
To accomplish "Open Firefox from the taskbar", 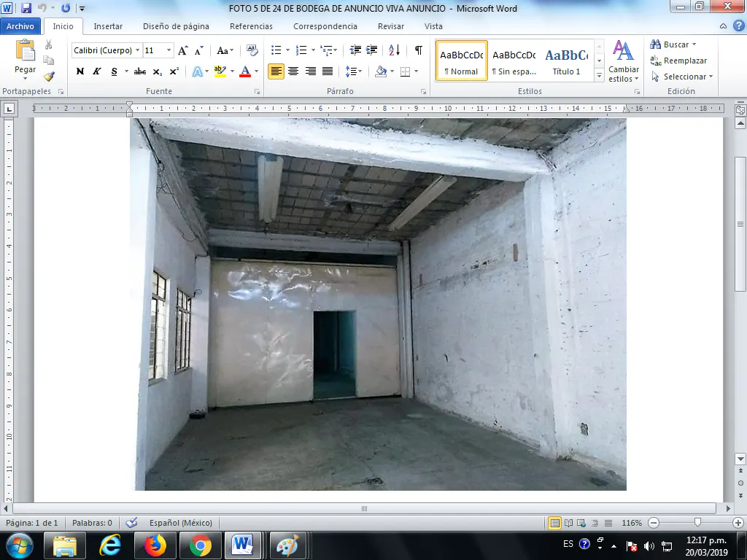I will [155, 545].
